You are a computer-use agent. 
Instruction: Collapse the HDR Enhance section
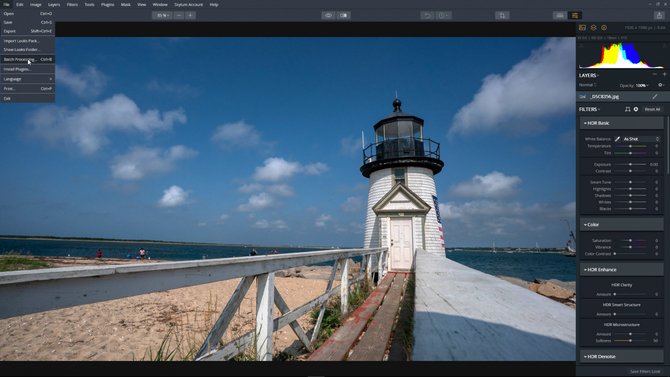pyautogui.click(x=621, y=270)
